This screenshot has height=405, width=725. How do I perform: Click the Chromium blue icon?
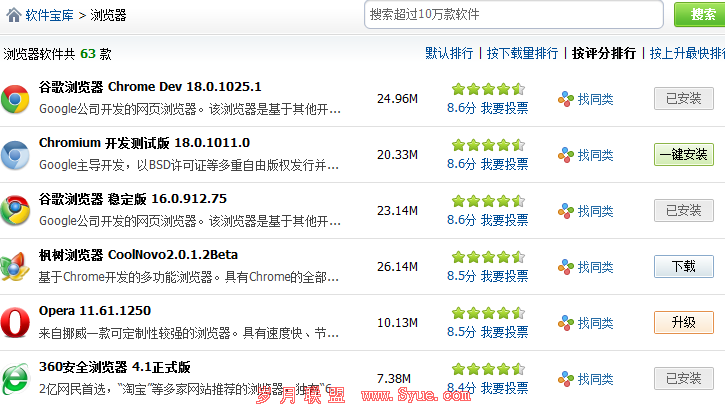point(15,155)
